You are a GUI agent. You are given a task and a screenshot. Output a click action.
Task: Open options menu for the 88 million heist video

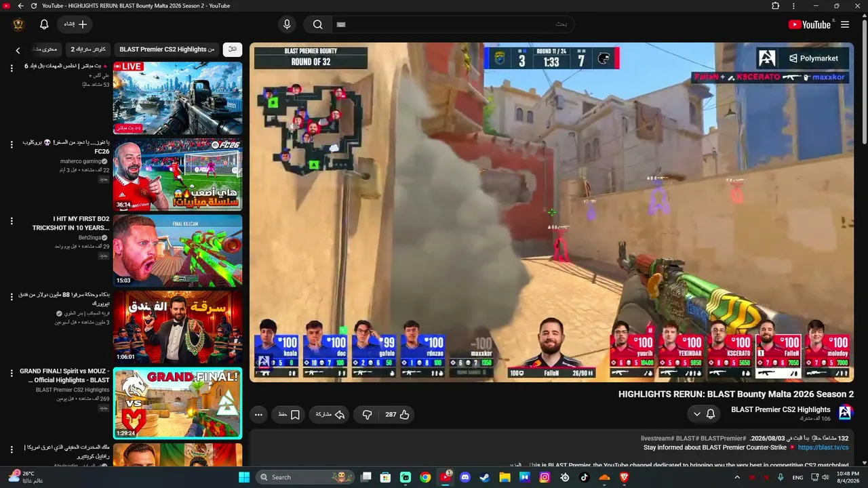point(12,297)
